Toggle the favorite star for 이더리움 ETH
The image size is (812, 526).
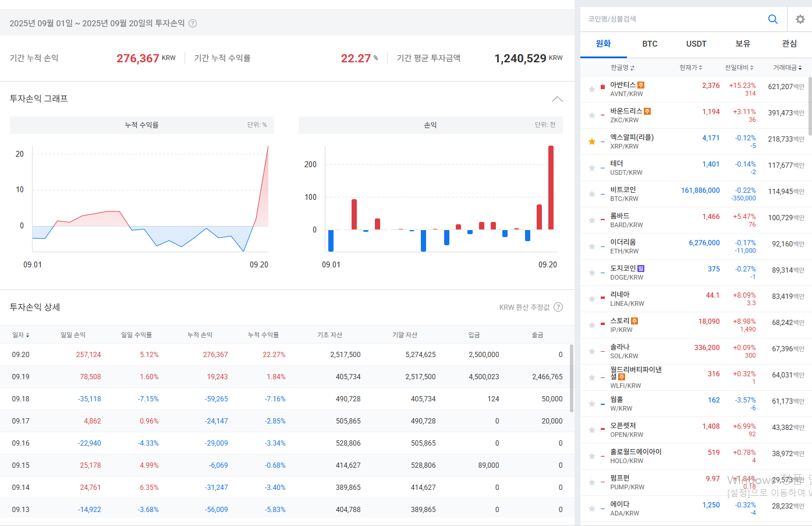(591, 246)
